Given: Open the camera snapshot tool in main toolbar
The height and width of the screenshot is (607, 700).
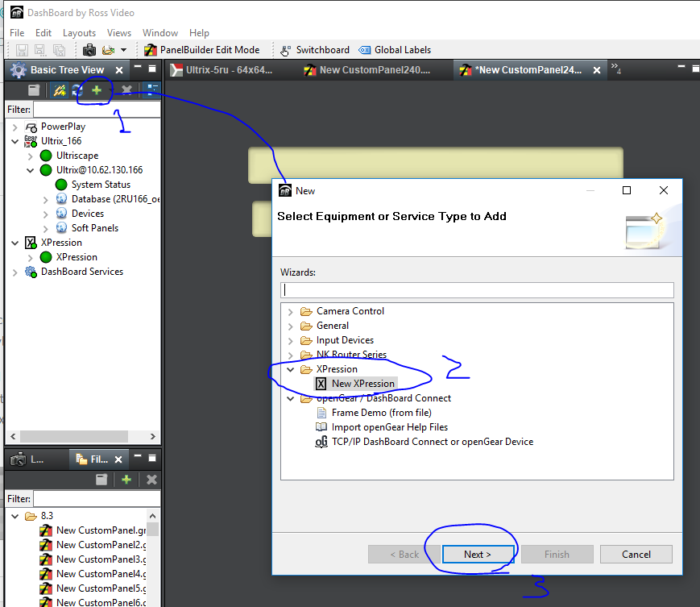Looking at the screenshot, I should point(89,50).
